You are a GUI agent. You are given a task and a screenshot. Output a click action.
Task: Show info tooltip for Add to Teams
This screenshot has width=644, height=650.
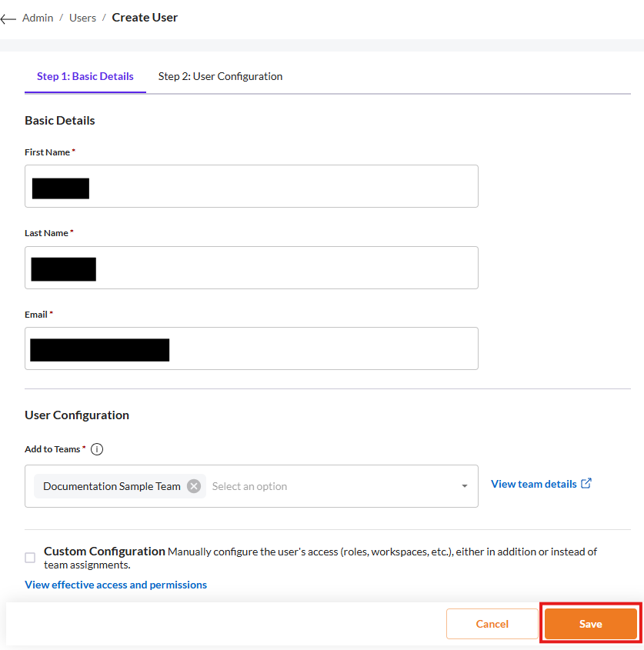(97, 449)
